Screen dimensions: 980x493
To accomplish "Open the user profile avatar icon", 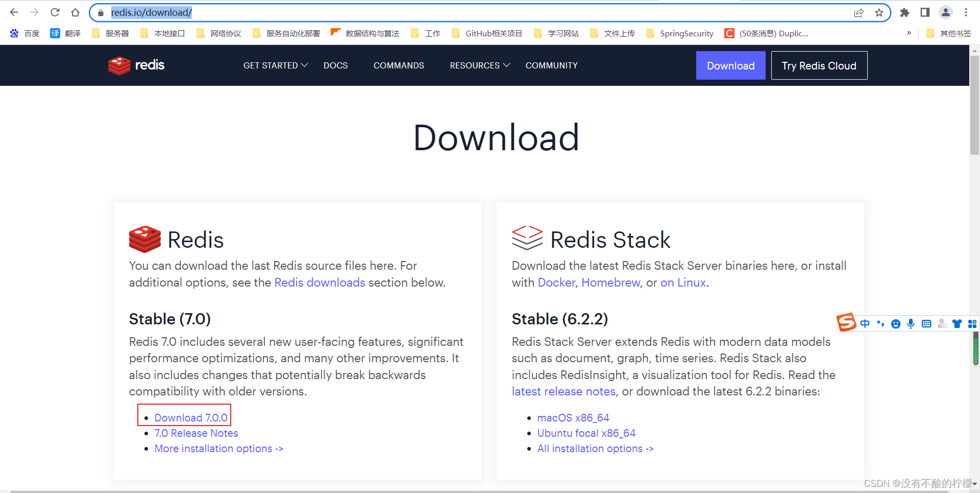I will [946, 12].
